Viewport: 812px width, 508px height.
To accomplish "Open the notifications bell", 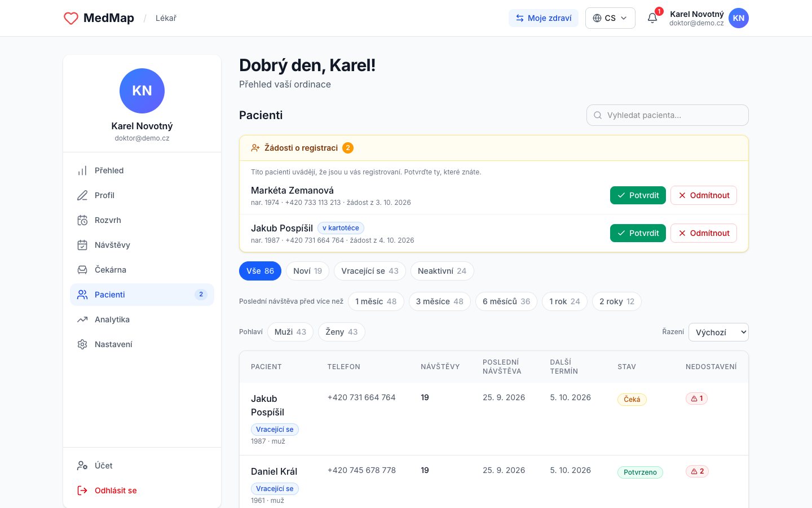I will tap(652, 18).
